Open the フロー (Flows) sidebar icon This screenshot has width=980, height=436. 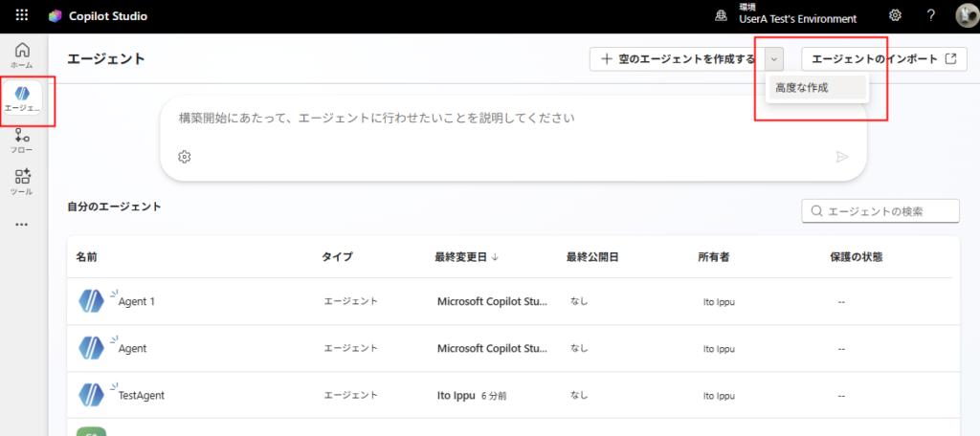22,142
